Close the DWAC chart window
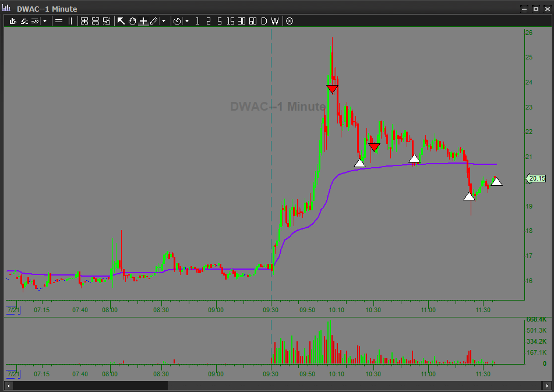Viewport: 554px width, 392px height. point(547,9)
